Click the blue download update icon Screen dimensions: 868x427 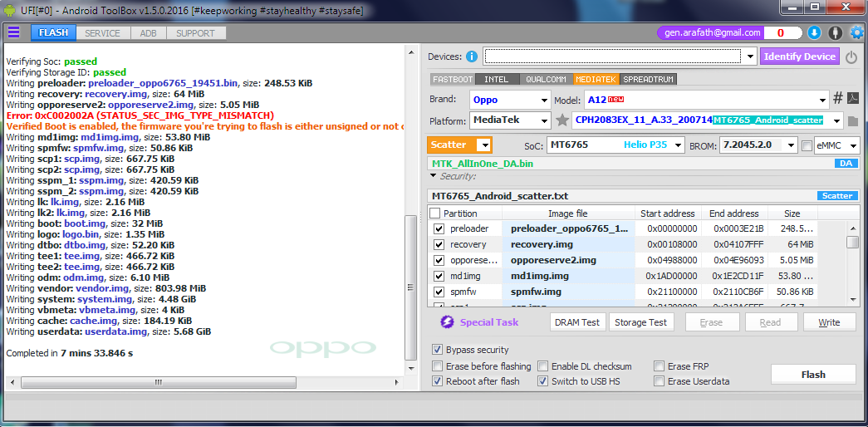pyautogui.click(x=814, y=32)
